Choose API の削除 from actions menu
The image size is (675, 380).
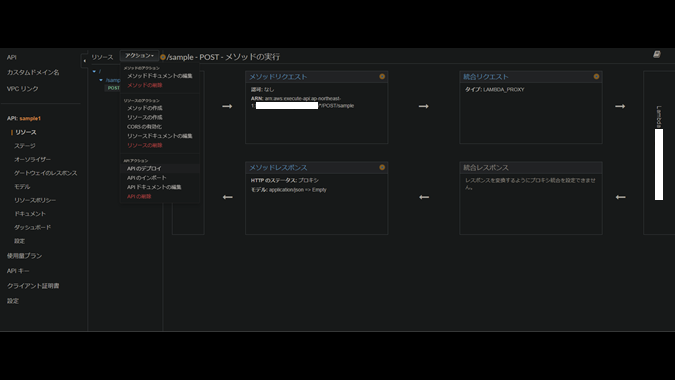click(x=139, y=197)
